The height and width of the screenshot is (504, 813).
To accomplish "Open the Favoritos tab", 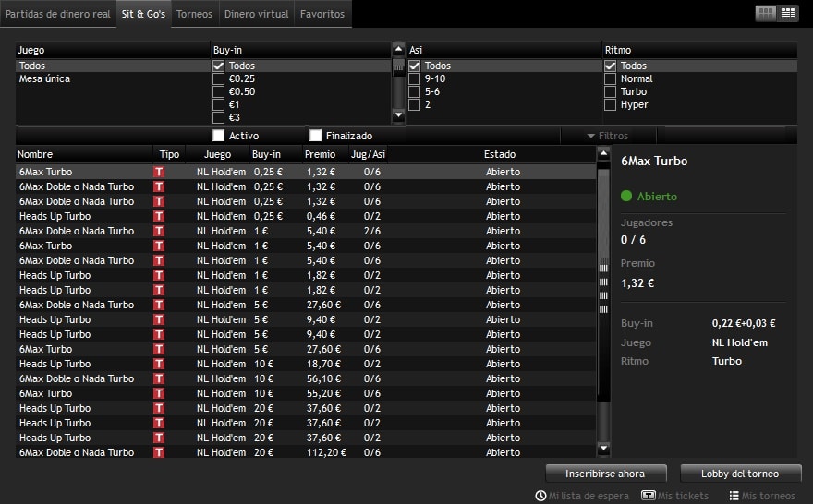I will (x=322, y=14).
